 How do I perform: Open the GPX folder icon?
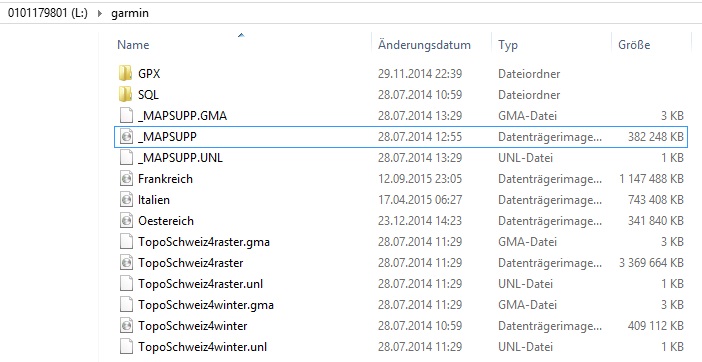coord(126,73)
